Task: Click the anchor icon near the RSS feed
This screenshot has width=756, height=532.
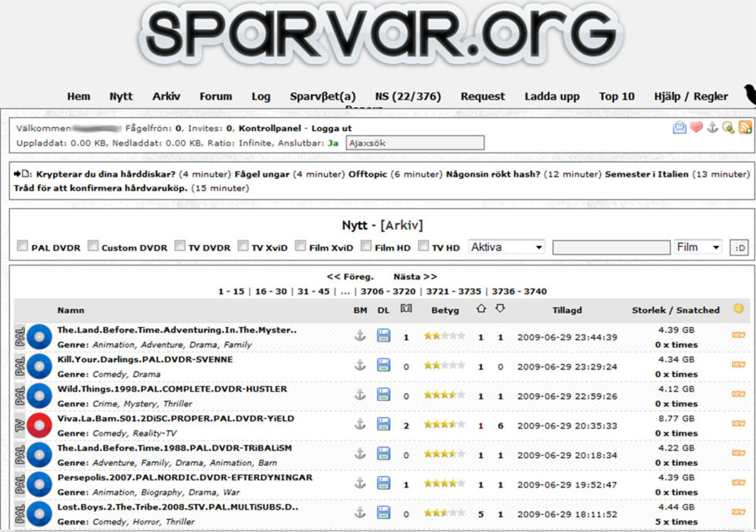Action: pos(712,126)
